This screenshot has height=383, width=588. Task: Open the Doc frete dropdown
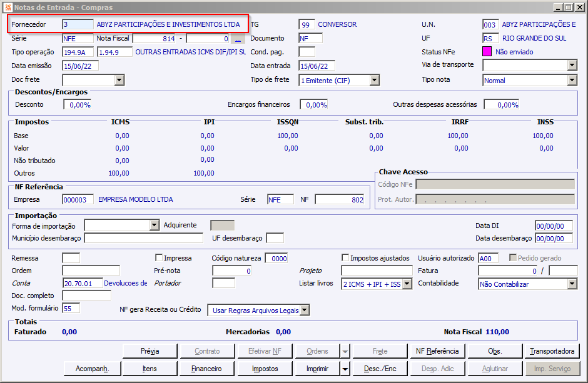pyautogui.click(x=119, y=80)
